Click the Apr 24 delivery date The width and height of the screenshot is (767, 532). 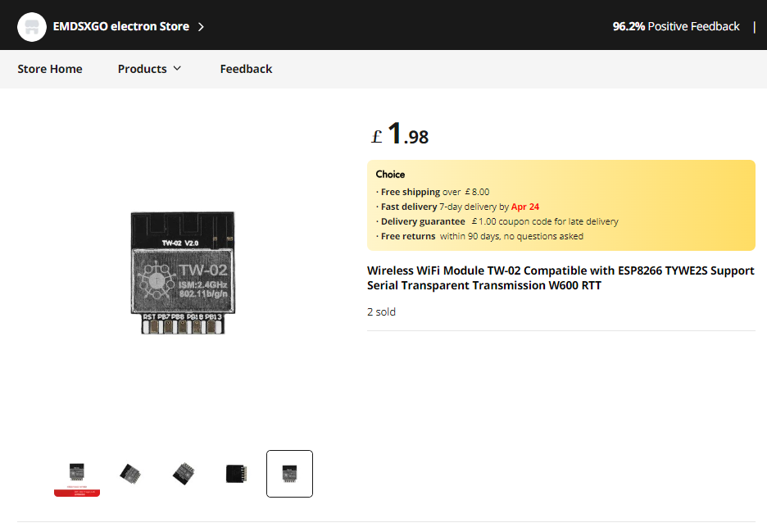(x=525, y=207)
